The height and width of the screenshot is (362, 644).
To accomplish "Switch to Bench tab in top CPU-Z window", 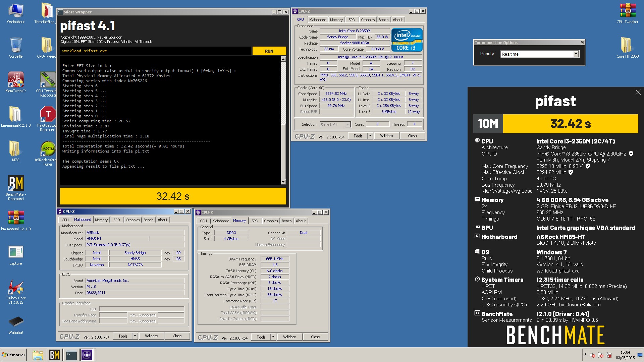I will pos(383,20).
